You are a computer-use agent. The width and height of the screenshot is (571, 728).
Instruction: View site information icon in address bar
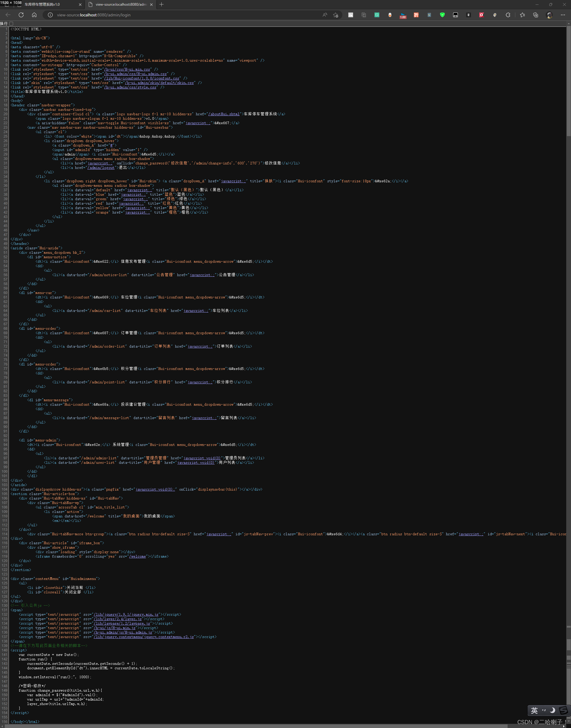[x=50, y=15]
